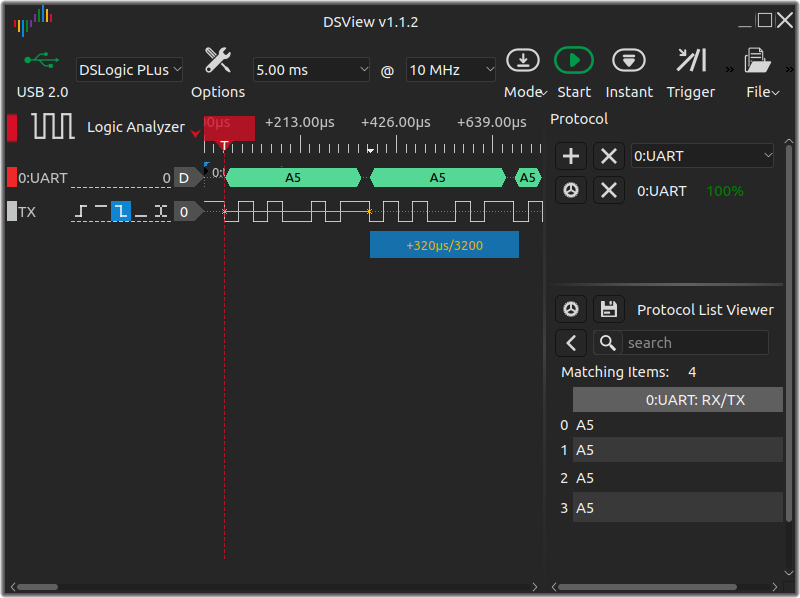Click the Mode download icon
This screenshot has height=598, width=800.
[522, 61]
